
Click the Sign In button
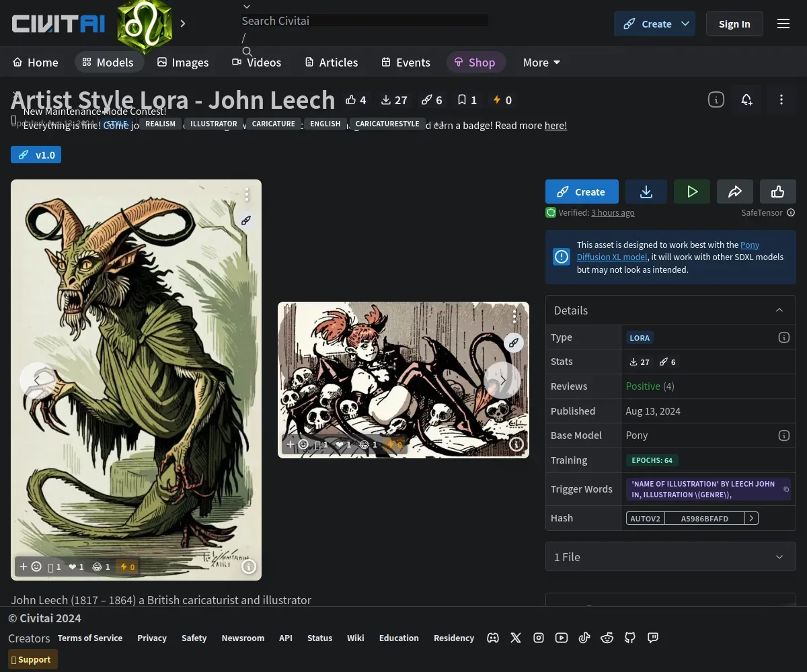[734, 24]
